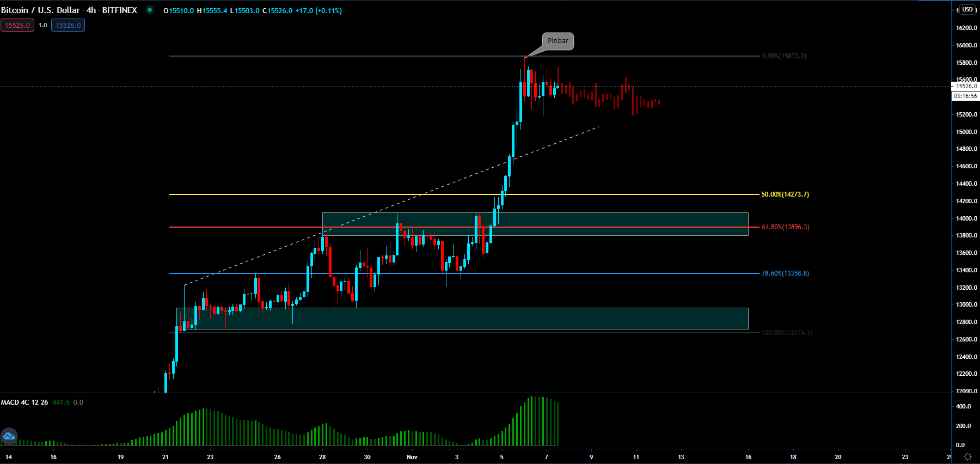
Task: Click the open value O15510.0
Action: 179,11
